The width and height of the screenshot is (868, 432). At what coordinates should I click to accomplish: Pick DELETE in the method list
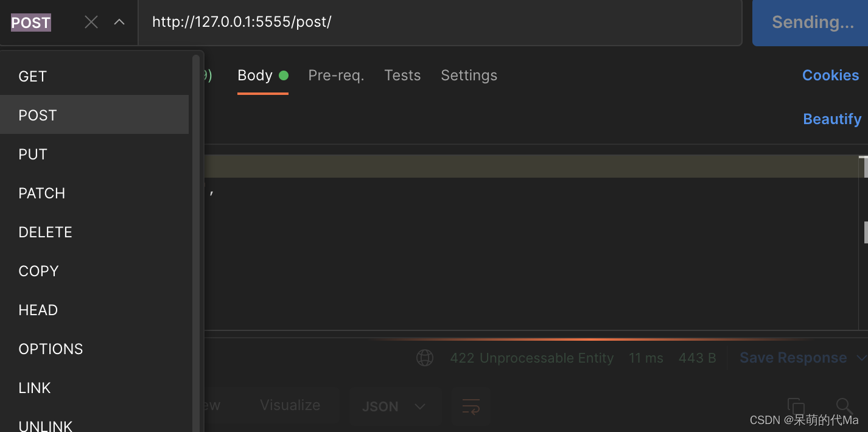coord(46,232)
